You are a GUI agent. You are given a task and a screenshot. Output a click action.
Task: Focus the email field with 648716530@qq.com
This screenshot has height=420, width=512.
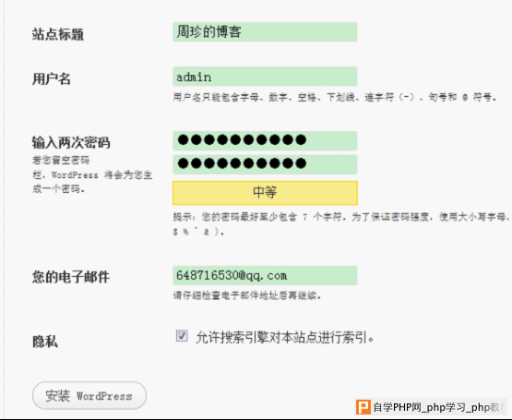tap(265, 275)
